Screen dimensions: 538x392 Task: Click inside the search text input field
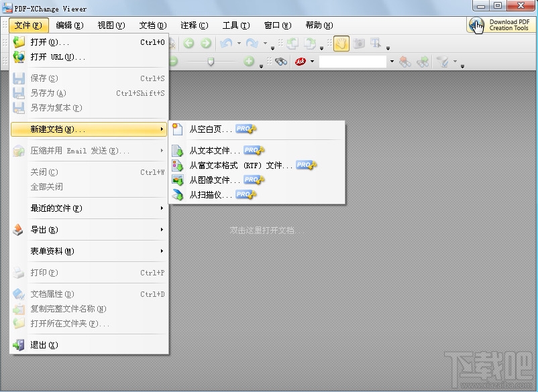coord(356,61)
